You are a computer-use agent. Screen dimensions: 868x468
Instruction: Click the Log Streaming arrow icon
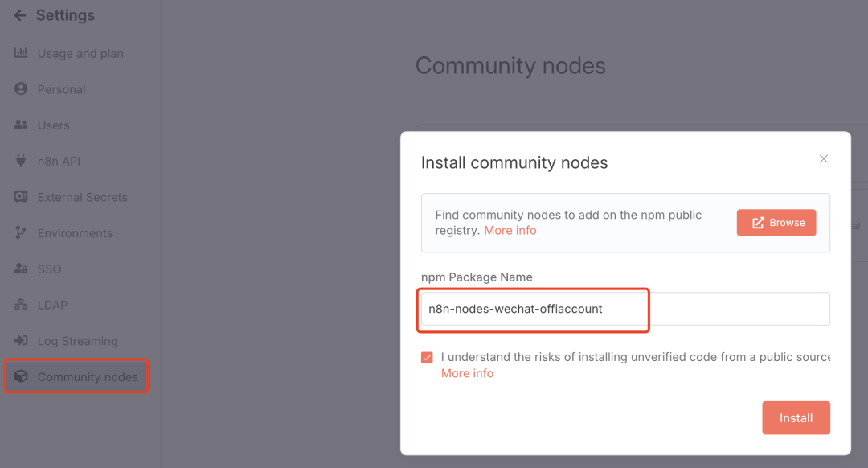(21, 341)
